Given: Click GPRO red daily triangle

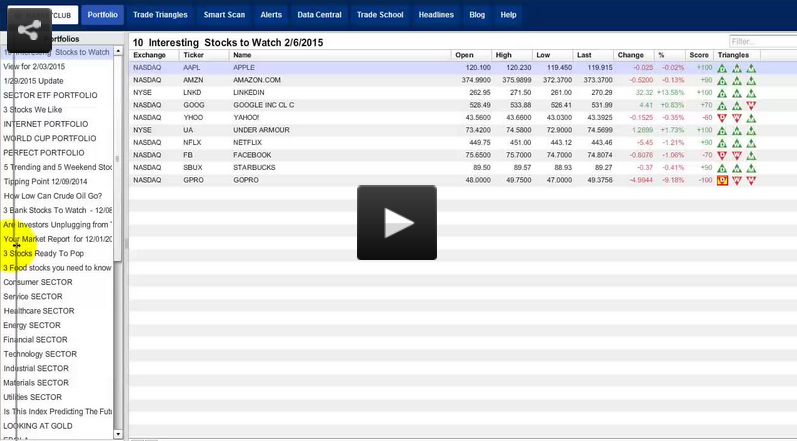Looking at the screenshot, I should [x=751, y=180].
